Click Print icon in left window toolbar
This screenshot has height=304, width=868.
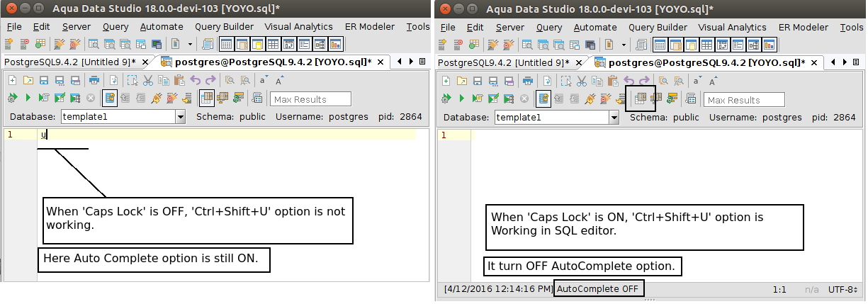click(x=94, y=80)
